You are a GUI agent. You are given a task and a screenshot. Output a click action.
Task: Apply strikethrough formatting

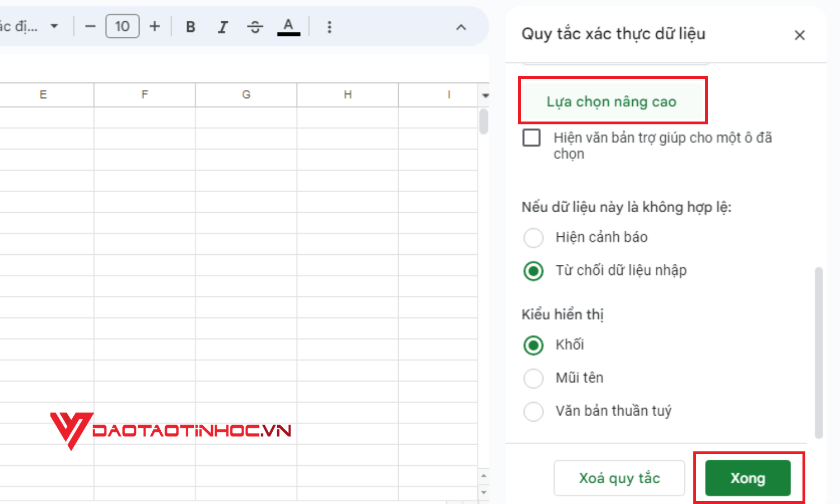(255, 26)
